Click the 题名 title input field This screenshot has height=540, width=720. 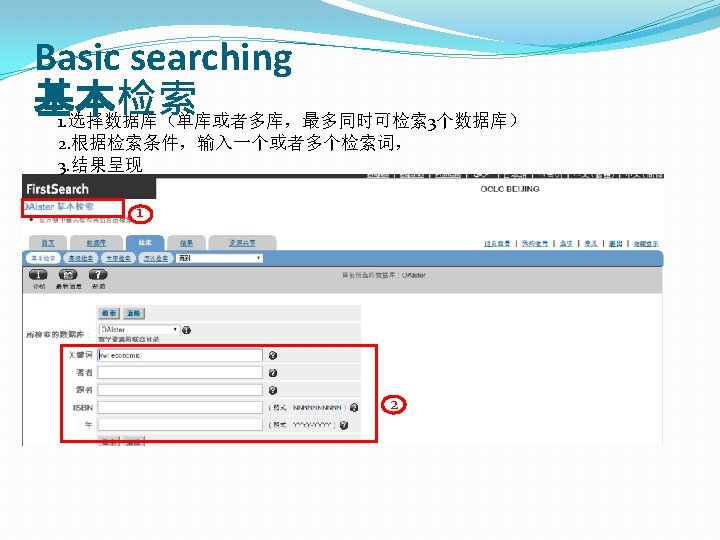pyautogui.click(x=180, y=390)
